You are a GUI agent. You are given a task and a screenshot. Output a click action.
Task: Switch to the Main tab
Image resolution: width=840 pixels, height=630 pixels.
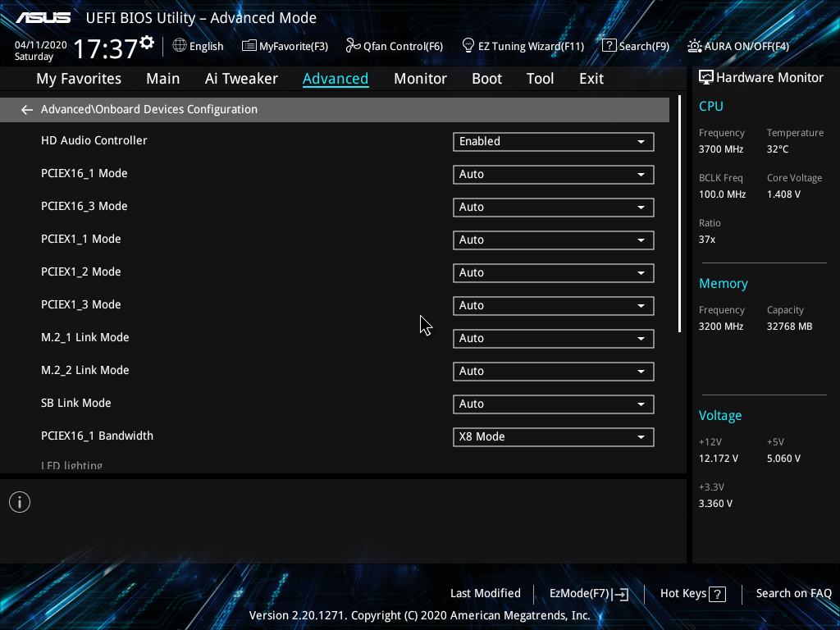point(163,79)
